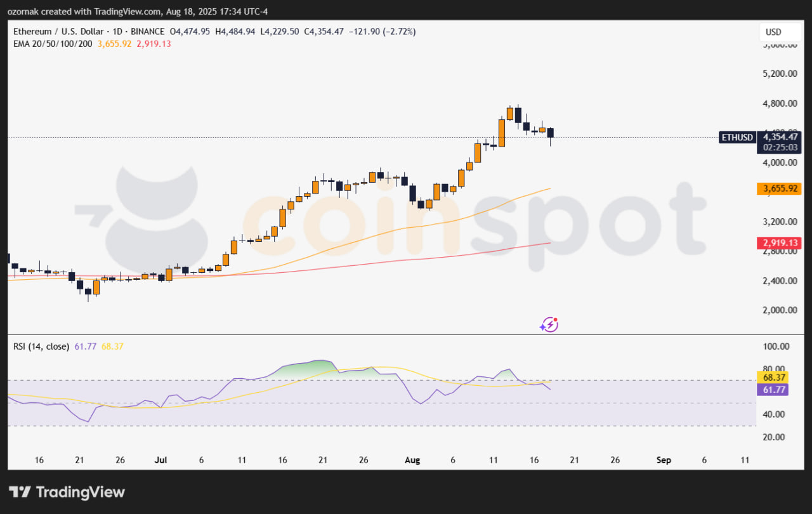Viewport: 812px width, 514px height.
Task: Click the 5,200.00 price axis level
Action: coord(779,74)
